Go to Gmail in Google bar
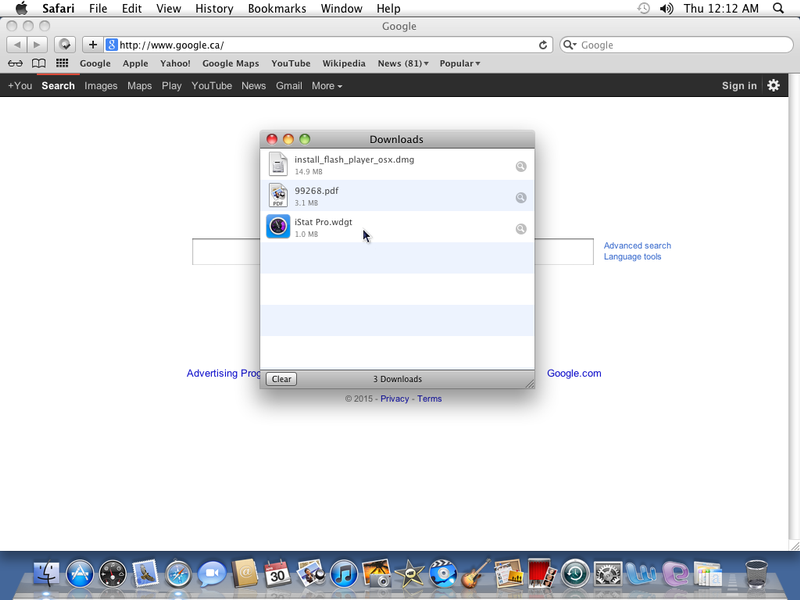 (x=289, y=86)
